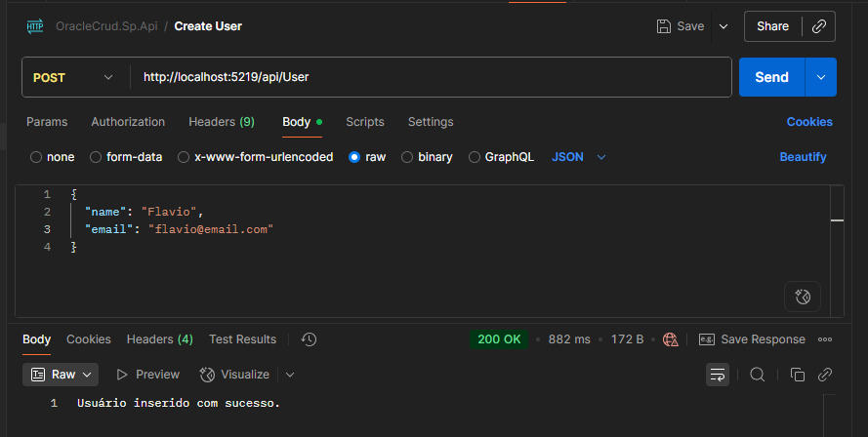Viewport: 868px width, 437px height.
Task: Search within the response body
Action: point(758,375)
